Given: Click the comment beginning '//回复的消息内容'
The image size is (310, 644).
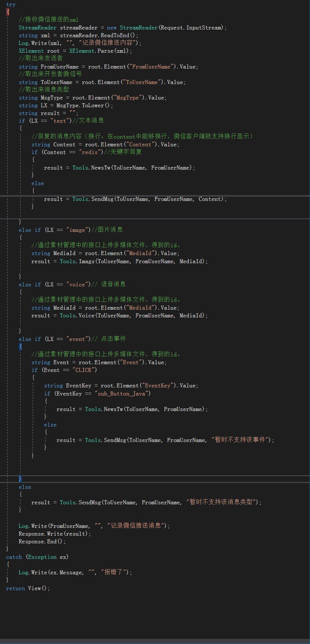Looking at the screenshot, I should pyautogui.click(x=142, y=136).
